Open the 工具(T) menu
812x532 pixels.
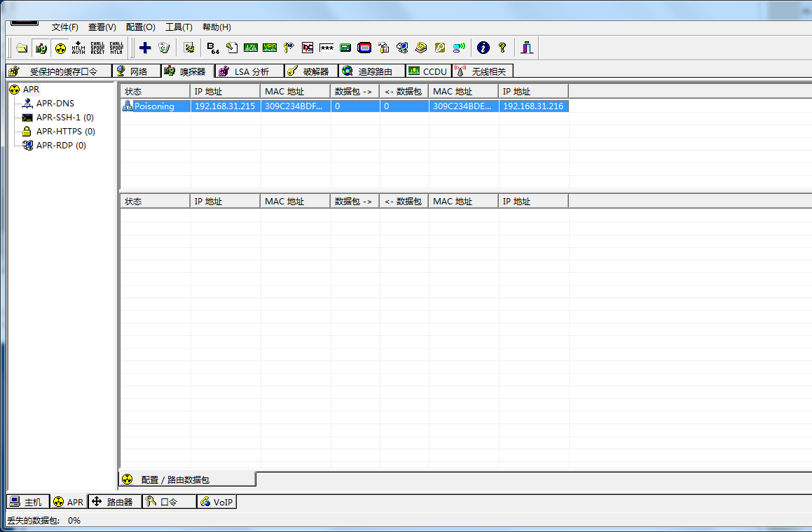point(179,27)
